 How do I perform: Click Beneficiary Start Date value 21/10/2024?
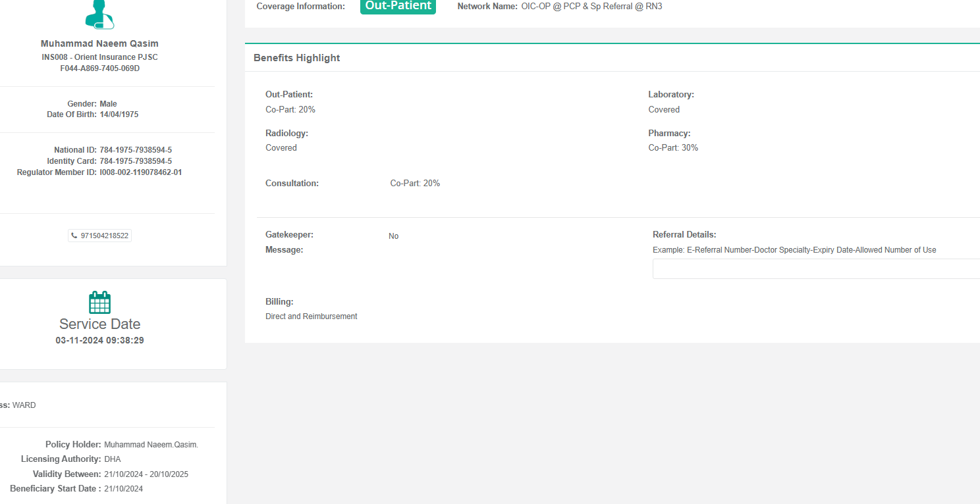[123, 489]
